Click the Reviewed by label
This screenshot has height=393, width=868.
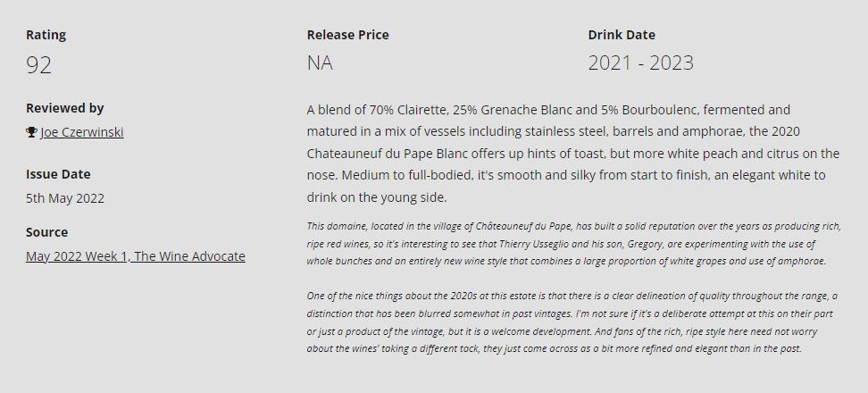click(x=65, y=108)
